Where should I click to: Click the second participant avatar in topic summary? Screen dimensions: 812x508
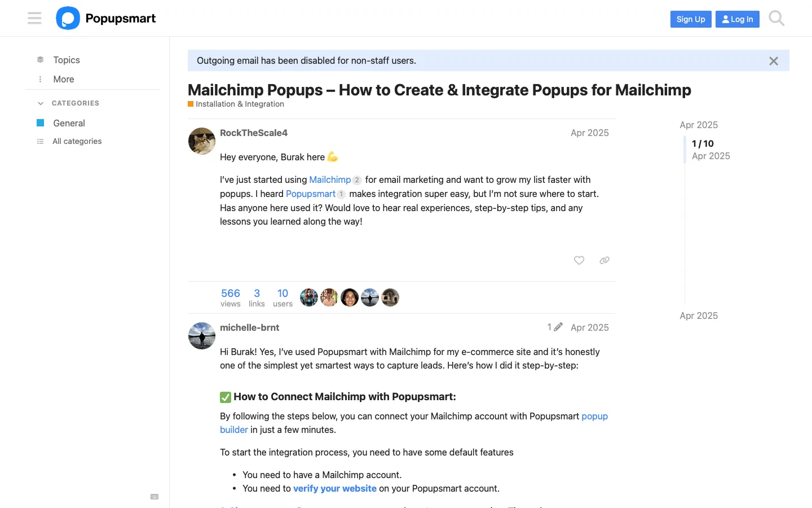pyautogui.click(x=329, y=297)
